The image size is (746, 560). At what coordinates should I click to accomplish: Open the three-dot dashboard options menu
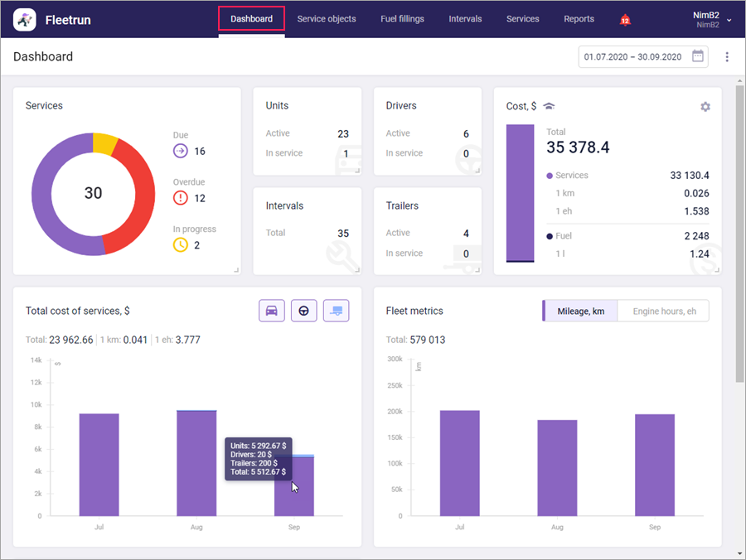tap(726, 56)
